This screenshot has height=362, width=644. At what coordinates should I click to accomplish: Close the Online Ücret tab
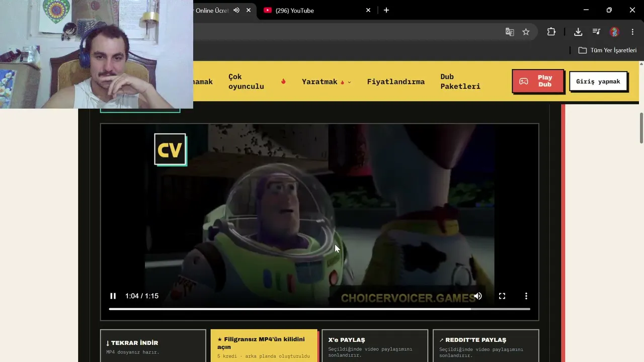249,10
